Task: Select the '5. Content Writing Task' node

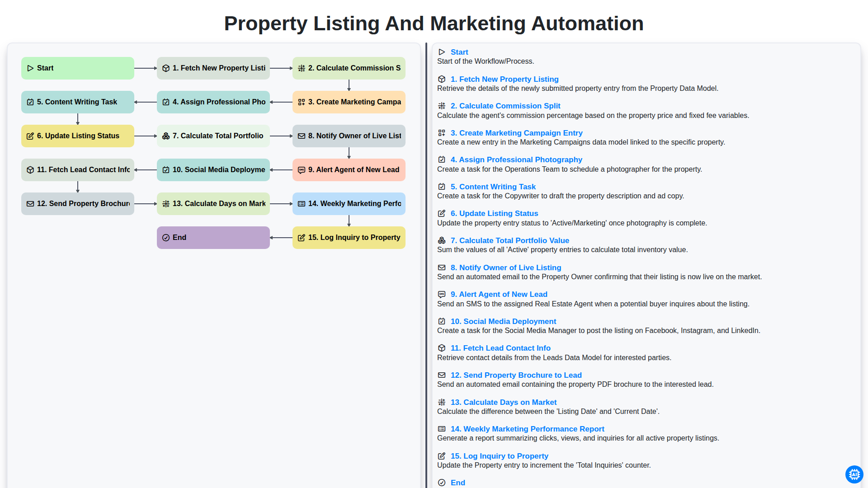Action: tap(78, 102)
